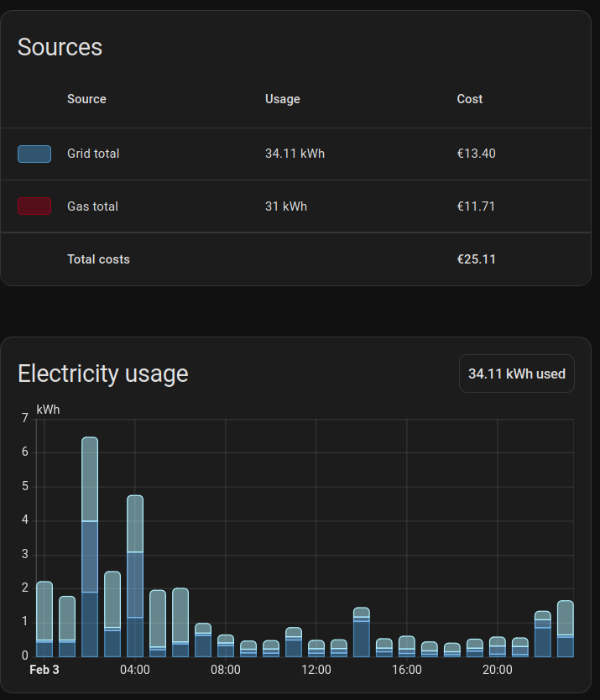Click the Electricity usage card title
This screenshot has height=700, width=600.
point(102,374)
